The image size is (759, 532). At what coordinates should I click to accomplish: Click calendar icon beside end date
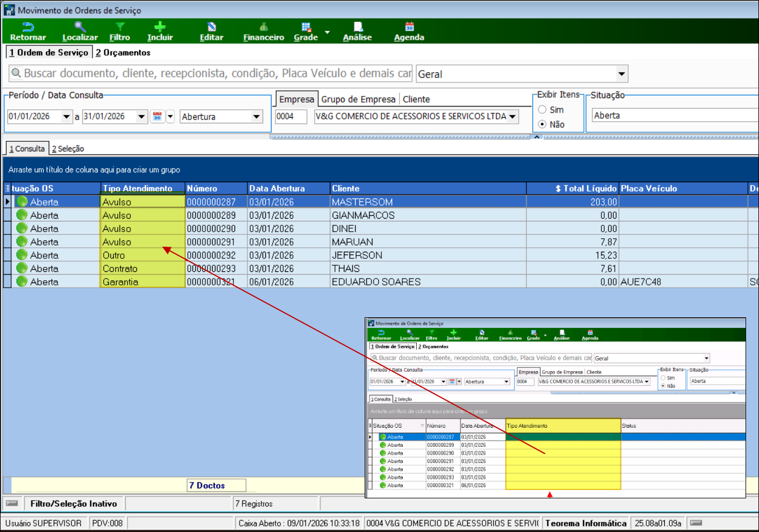point(158,117)
